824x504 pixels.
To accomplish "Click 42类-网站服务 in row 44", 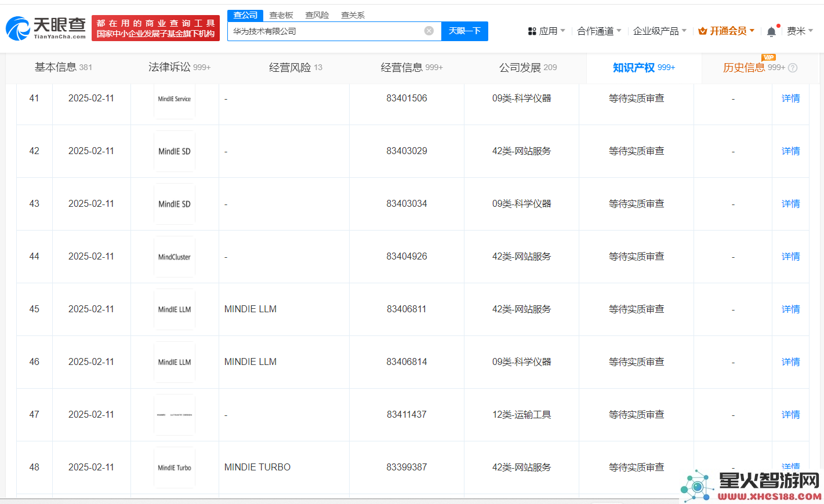I will [x=521, y=257].
